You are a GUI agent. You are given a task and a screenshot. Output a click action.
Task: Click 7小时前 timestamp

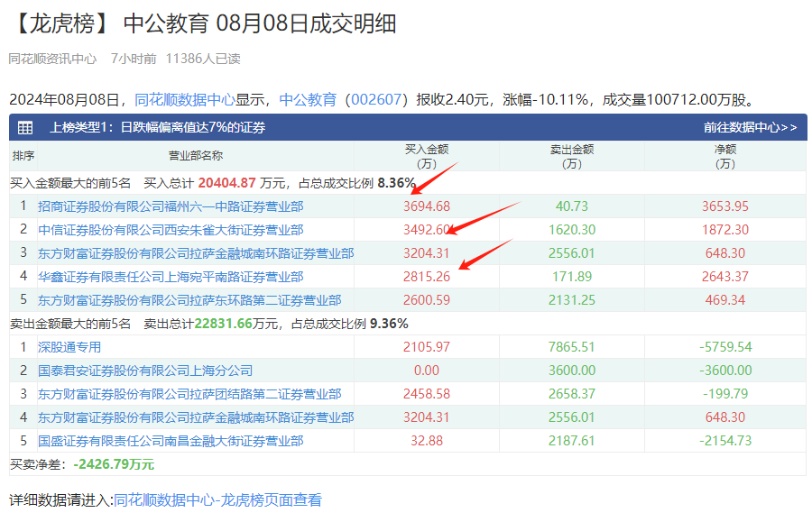(x=134, y=59)
